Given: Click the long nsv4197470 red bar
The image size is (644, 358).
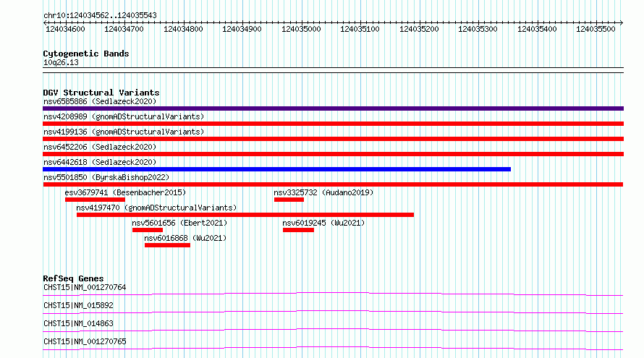Looking at the screenshot, I should pos(245,215).
